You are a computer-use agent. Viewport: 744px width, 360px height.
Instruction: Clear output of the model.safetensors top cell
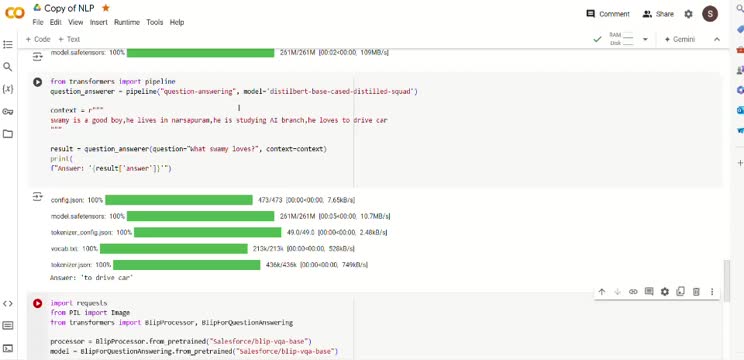(37, 57)
